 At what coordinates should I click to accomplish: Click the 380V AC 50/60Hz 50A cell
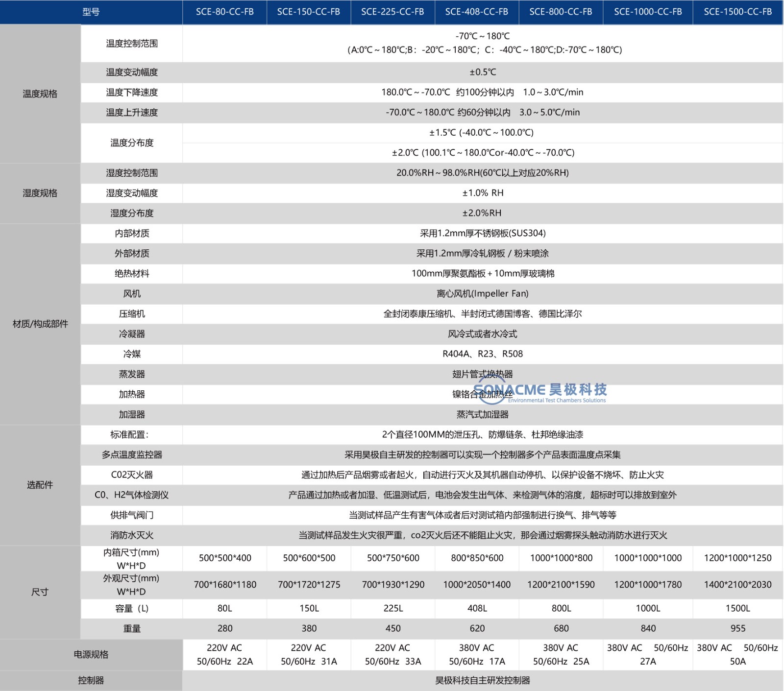coord(738,654)
